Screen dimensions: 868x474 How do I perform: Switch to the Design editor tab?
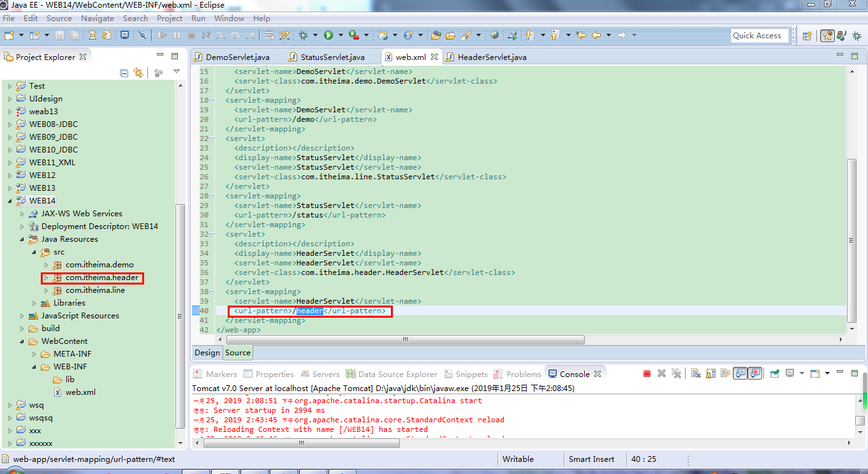coord(207,353)
